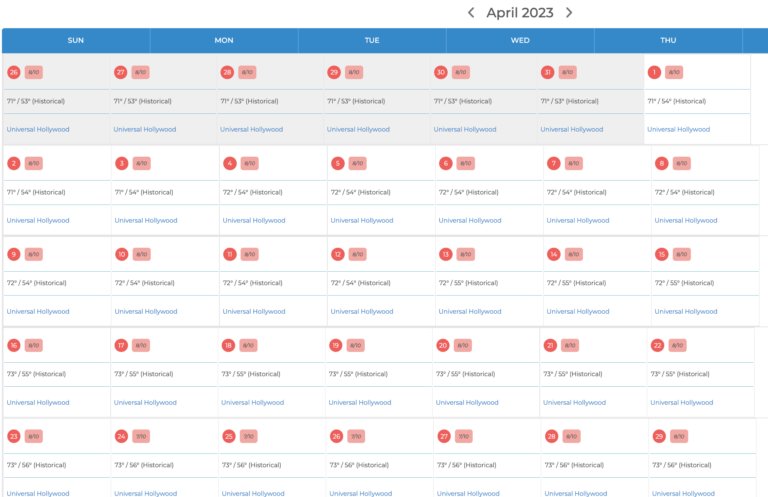
Task: Click the date circle numbered 5
Action: coord(338,163)
